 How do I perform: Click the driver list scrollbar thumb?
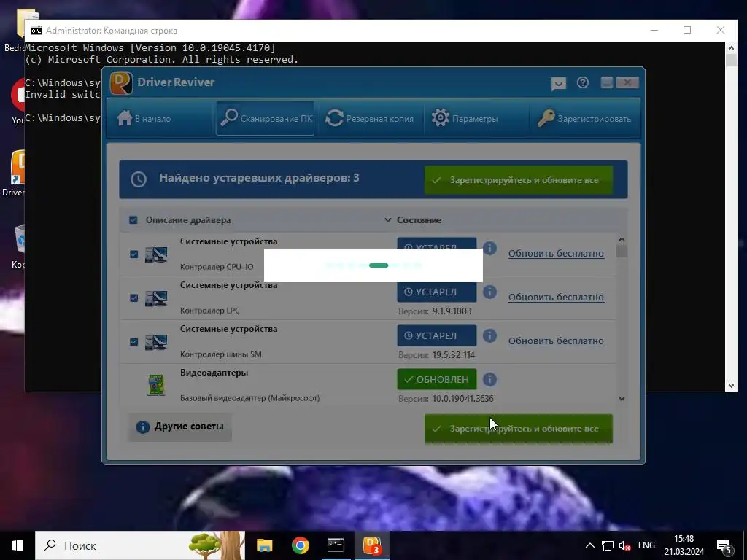(x=622, y=251)
